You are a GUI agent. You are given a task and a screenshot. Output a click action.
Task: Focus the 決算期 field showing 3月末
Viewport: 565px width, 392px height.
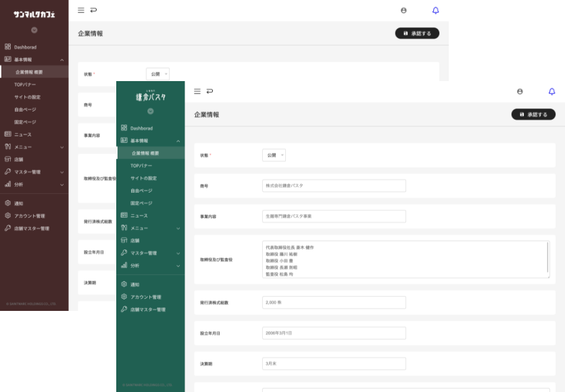coord(334,364)
